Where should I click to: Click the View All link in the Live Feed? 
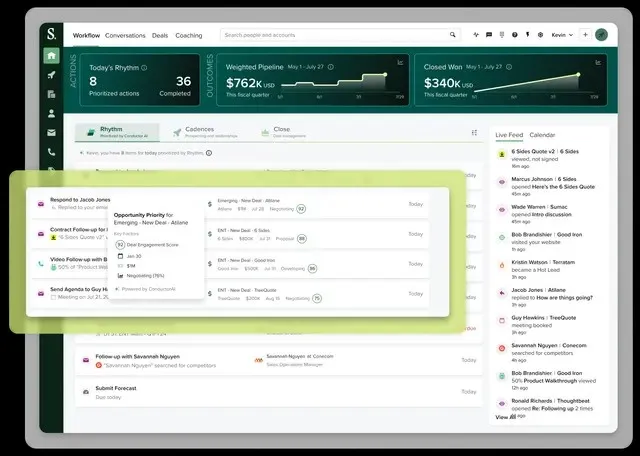[505, 417]
